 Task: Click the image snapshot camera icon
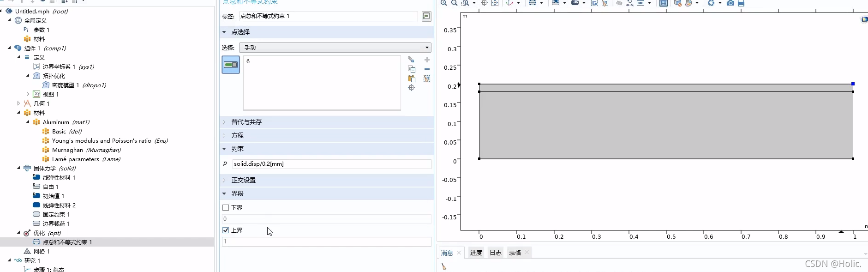730,3
